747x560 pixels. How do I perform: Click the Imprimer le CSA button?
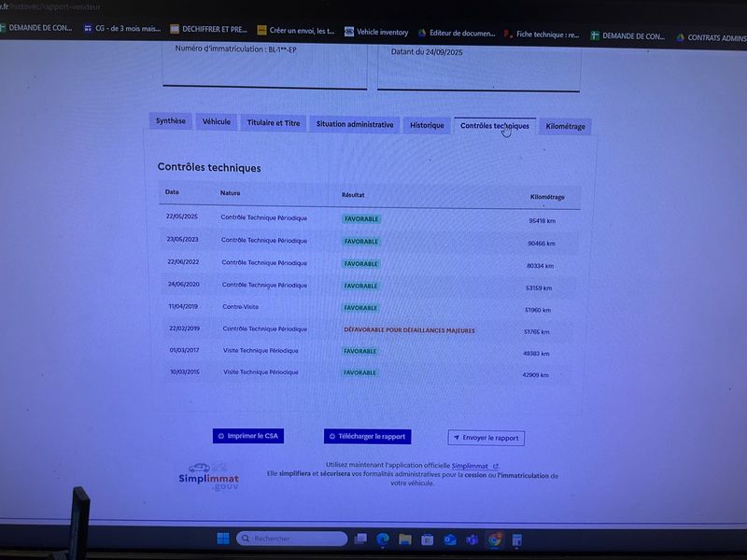(x=248, y=436)
